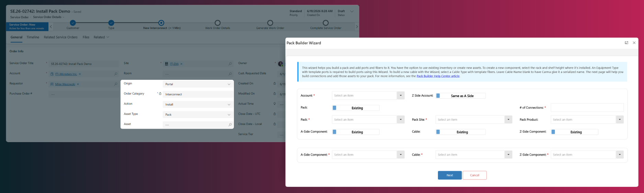Click the Order Category Interconnect field
The image size is (644, 193).
tap(198, 94)
